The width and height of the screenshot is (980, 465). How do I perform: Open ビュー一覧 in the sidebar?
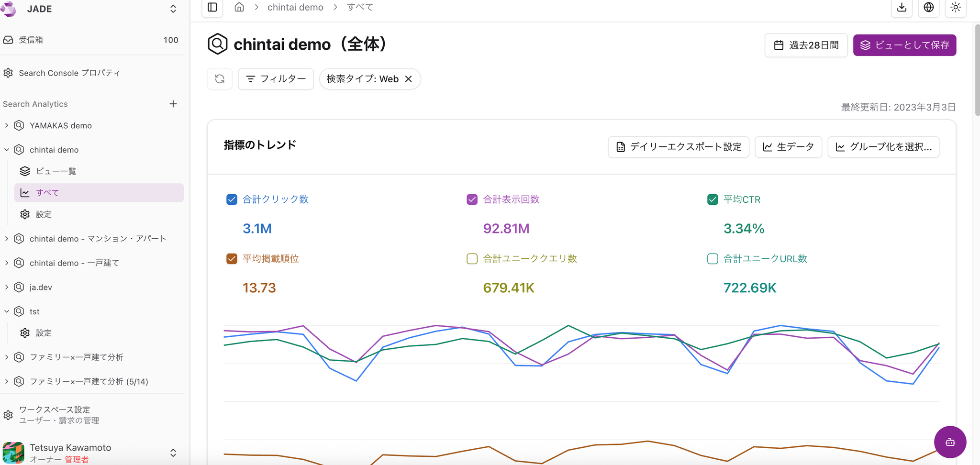coord(56,171)
